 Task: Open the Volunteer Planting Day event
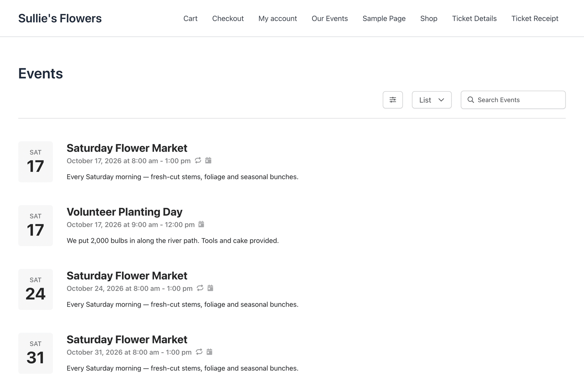pos(124,212)
